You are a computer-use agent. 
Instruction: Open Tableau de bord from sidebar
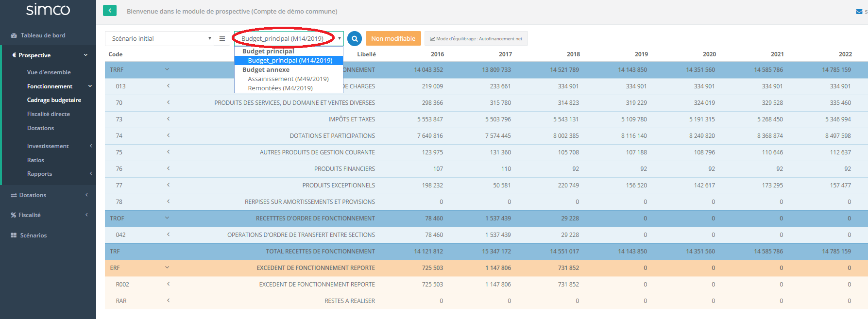43,35
